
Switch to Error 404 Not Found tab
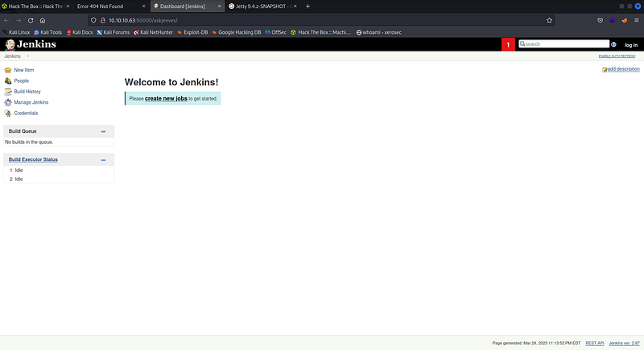(x=111, y=6)
